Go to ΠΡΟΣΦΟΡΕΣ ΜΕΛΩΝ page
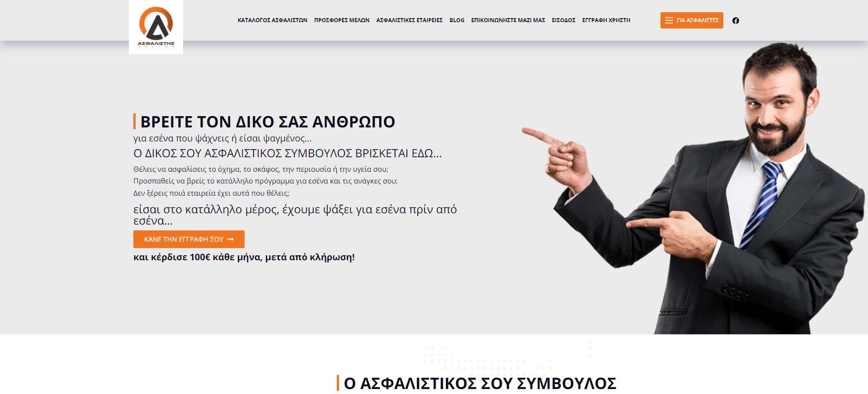 click(342, 20)
